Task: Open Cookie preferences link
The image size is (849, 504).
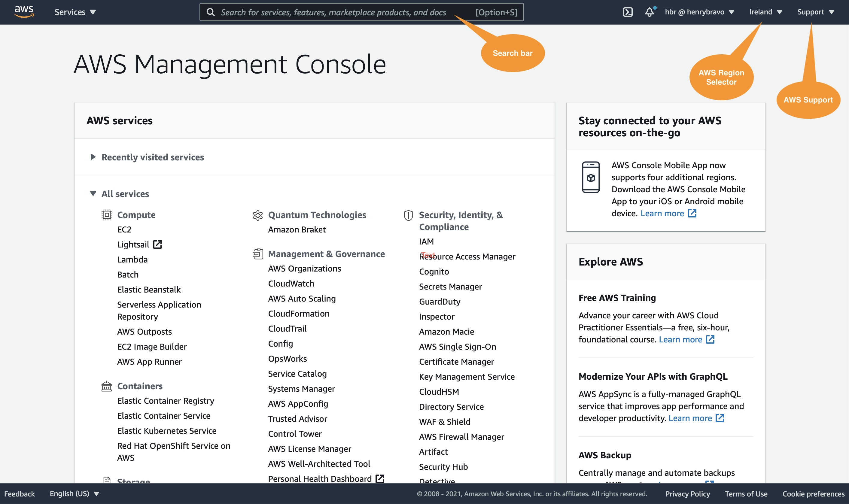Action: 813,494
